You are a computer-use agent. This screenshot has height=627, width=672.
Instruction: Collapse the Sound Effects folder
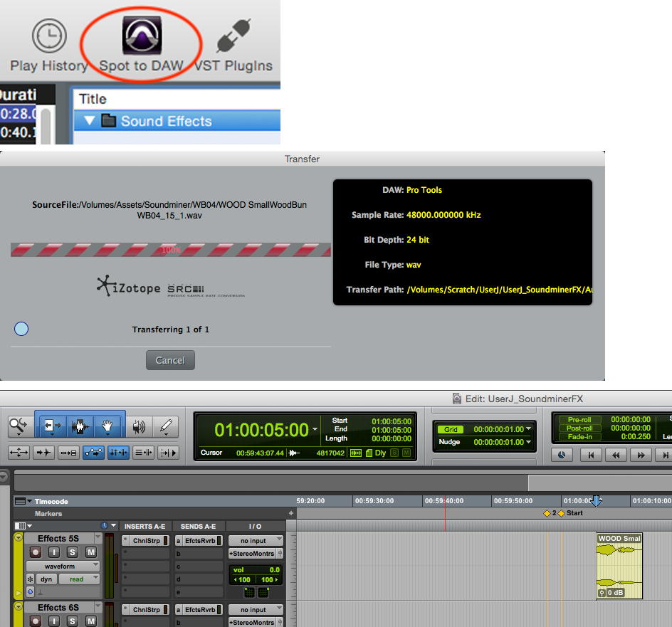89,121
